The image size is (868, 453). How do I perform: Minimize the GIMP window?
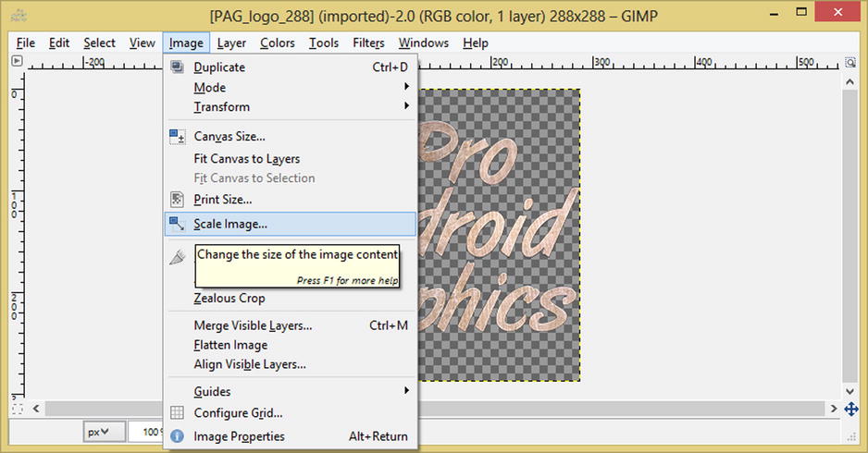(775, 13)
